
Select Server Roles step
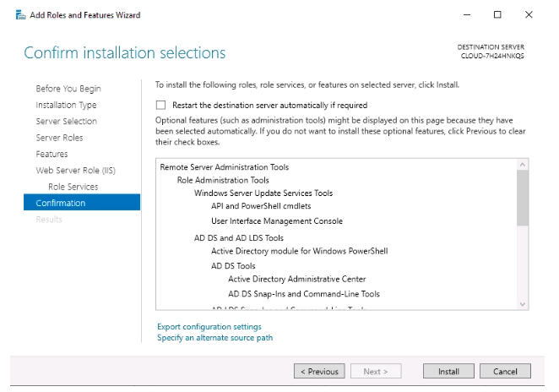click(x=59, y=138)
